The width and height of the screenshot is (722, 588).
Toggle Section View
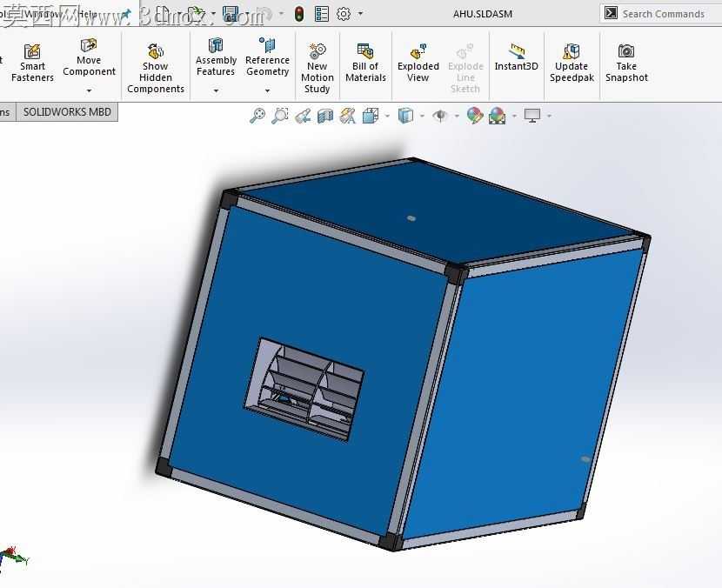(x=325, y=116)
